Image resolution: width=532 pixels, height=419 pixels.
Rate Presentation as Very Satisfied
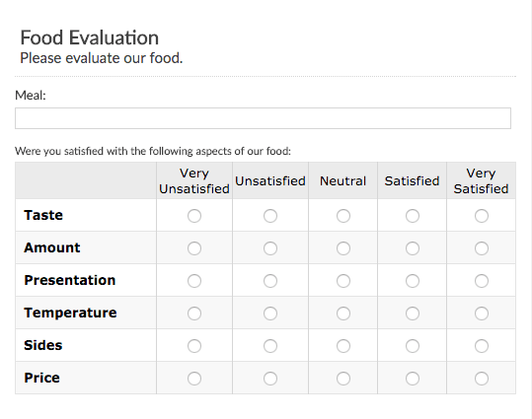click(482, 281)
